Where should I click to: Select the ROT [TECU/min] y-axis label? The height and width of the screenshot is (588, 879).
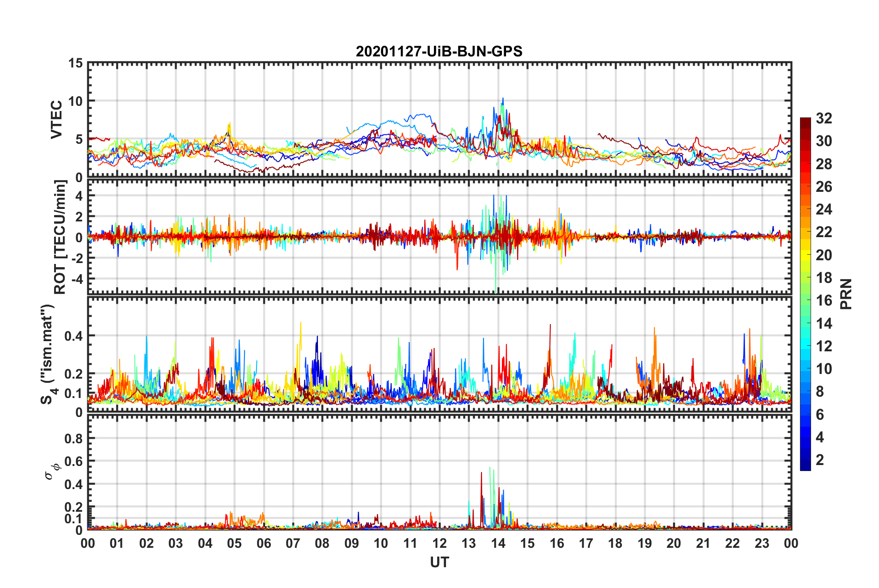coord(60,237)
